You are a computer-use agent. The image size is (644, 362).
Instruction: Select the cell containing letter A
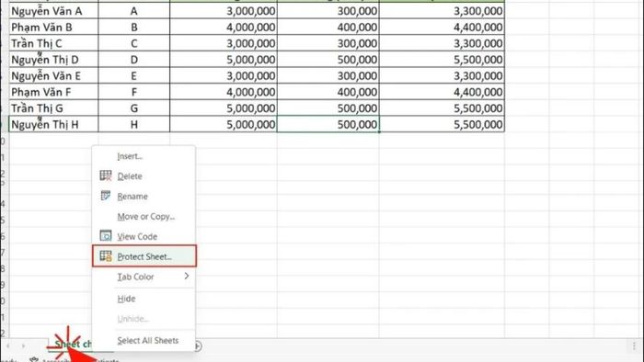(x=134, y=11)
